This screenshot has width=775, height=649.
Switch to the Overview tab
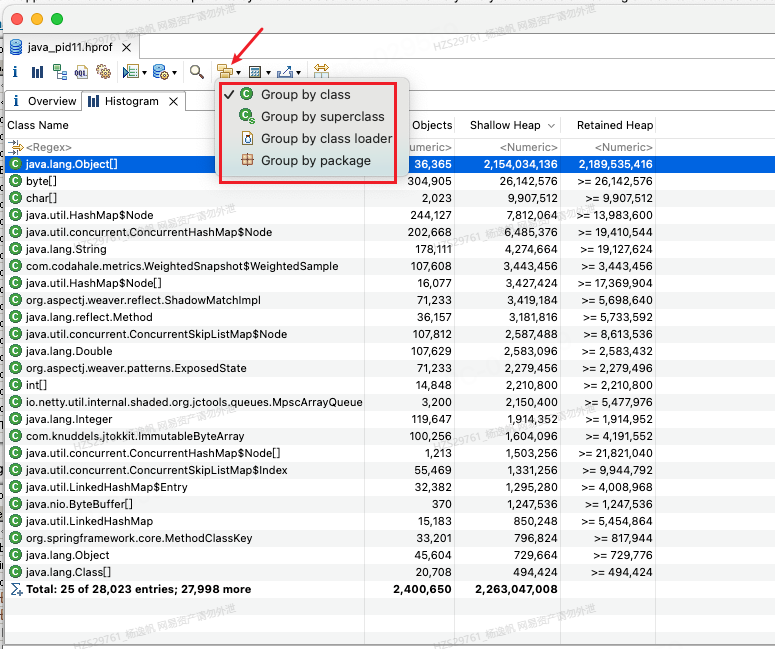[43, 101]
